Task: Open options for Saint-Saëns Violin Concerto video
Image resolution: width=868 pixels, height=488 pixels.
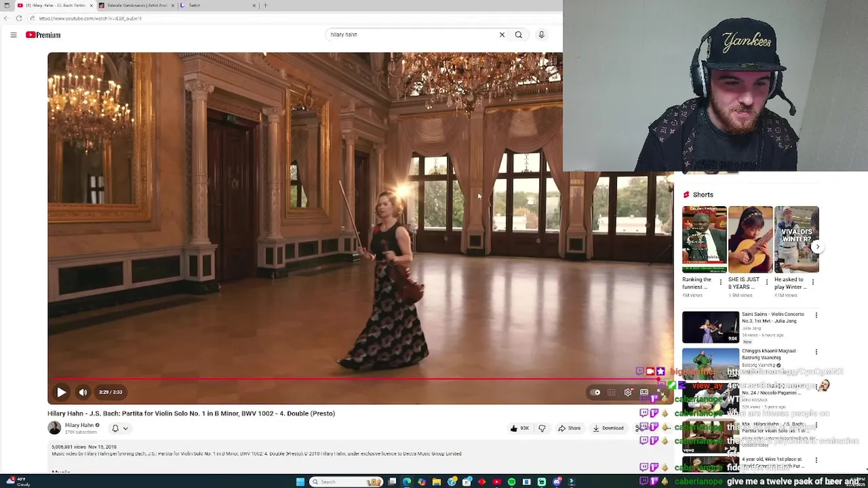Action: (x=816, y=315)
